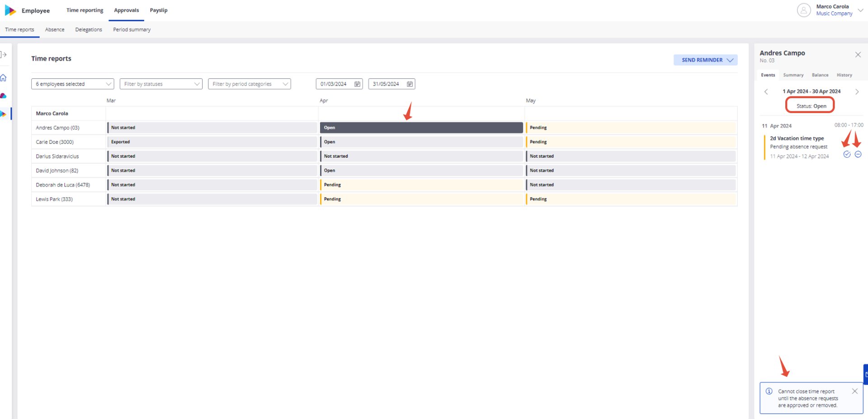The height and width of the screenshot is (419, 868).
Task: Select Deborah de Luca's May Not started period
Action: pyautogui.click(x=631, y=185)
